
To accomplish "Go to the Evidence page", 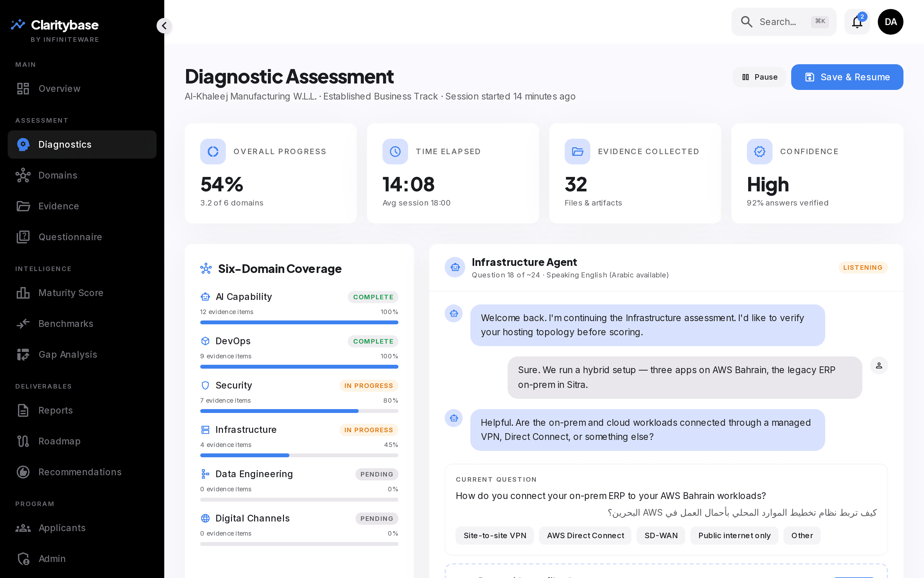I will 82,206.
